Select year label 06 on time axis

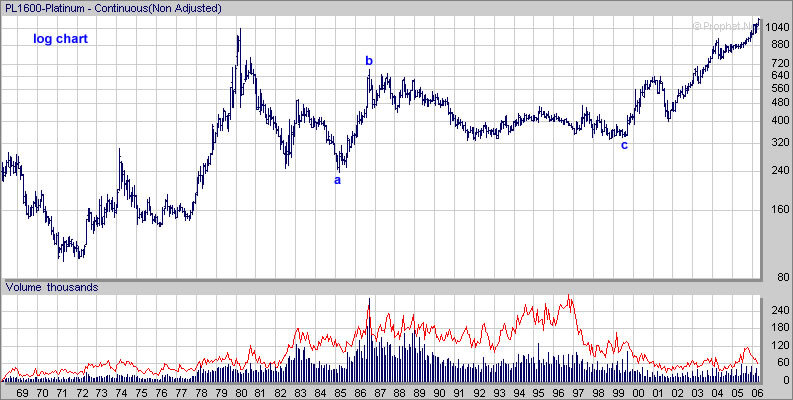pyautogui.click(x=757, y=393)
